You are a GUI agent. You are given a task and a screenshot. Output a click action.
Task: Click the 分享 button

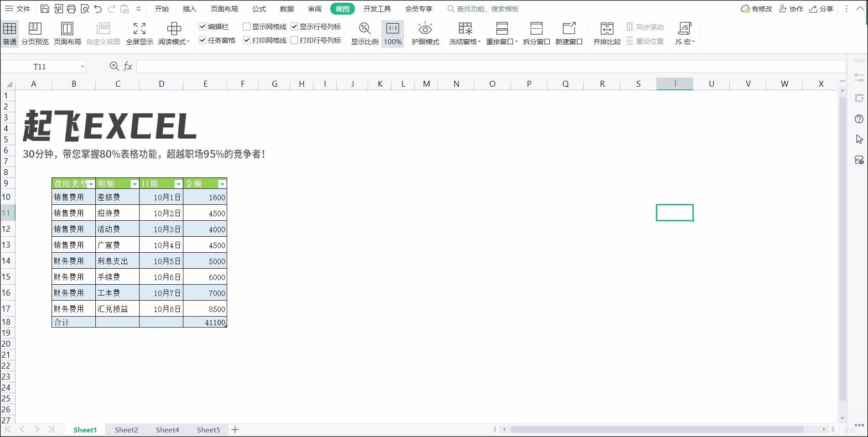pos(821,8)
